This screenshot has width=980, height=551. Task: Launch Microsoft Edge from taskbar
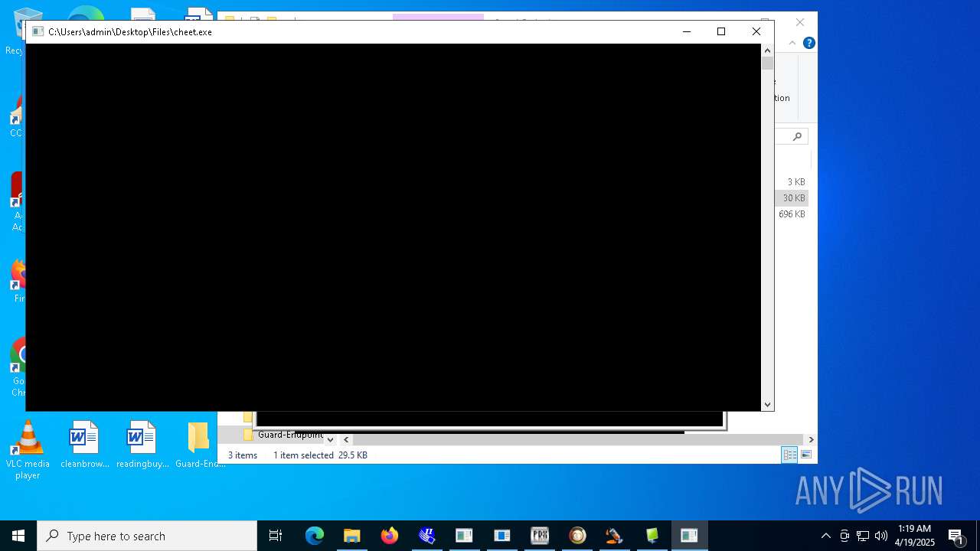tap(315, 536)
